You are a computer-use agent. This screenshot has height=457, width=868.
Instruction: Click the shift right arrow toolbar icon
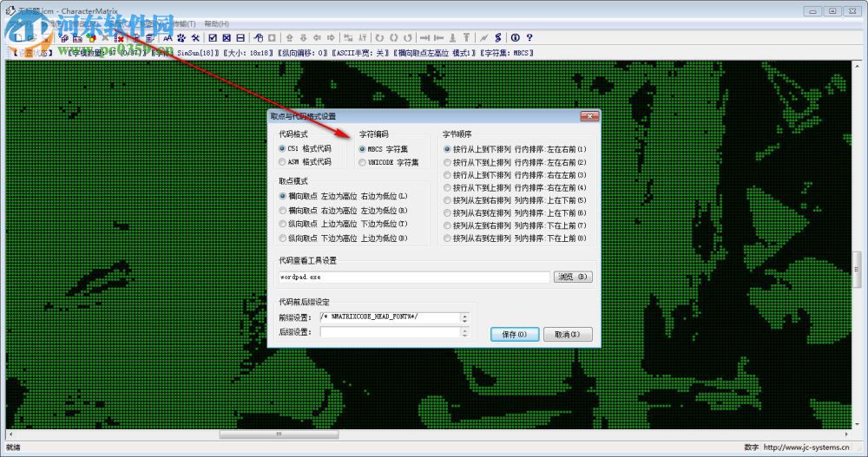[x=331, y=37]
